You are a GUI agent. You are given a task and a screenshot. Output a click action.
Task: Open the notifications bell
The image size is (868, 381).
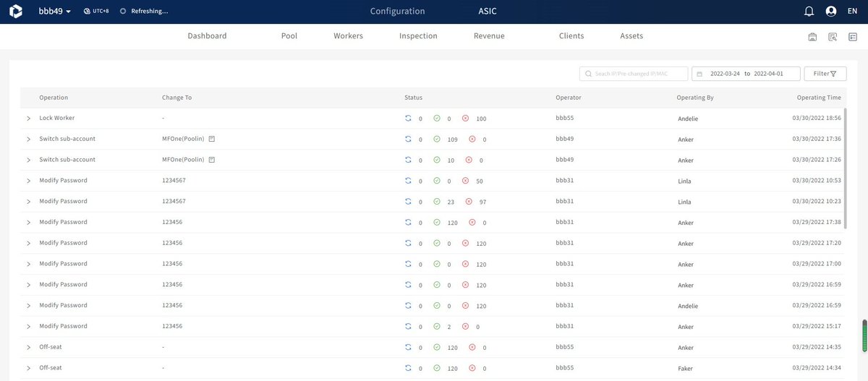pos(809,12)
